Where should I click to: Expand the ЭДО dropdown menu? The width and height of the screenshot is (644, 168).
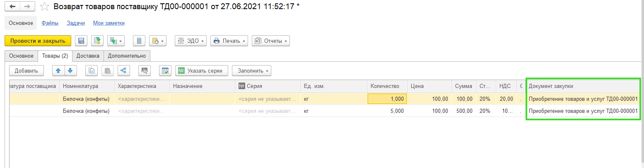tap(191, 41)
